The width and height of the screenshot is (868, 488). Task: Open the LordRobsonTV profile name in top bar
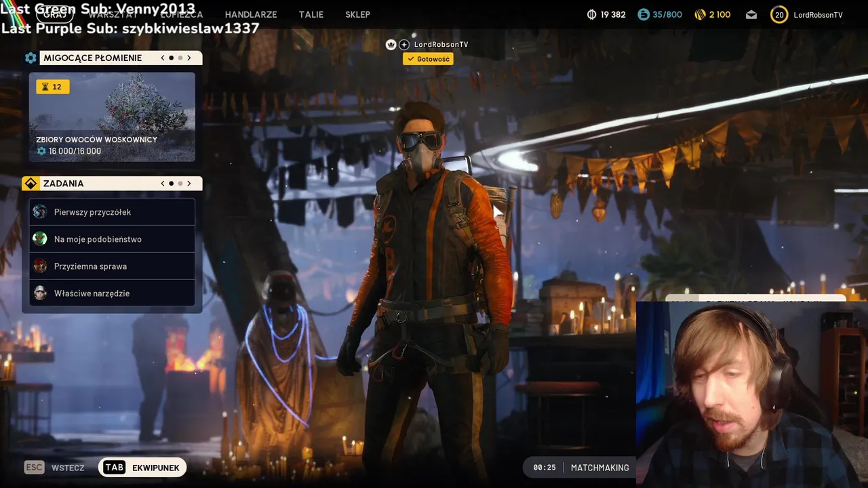point(818,15)
